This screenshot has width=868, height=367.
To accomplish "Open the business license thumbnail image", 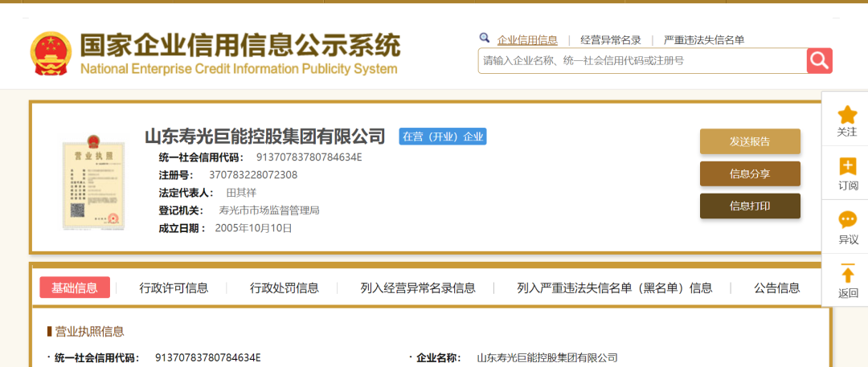I will pyautogui.click(x=93, y=181).
